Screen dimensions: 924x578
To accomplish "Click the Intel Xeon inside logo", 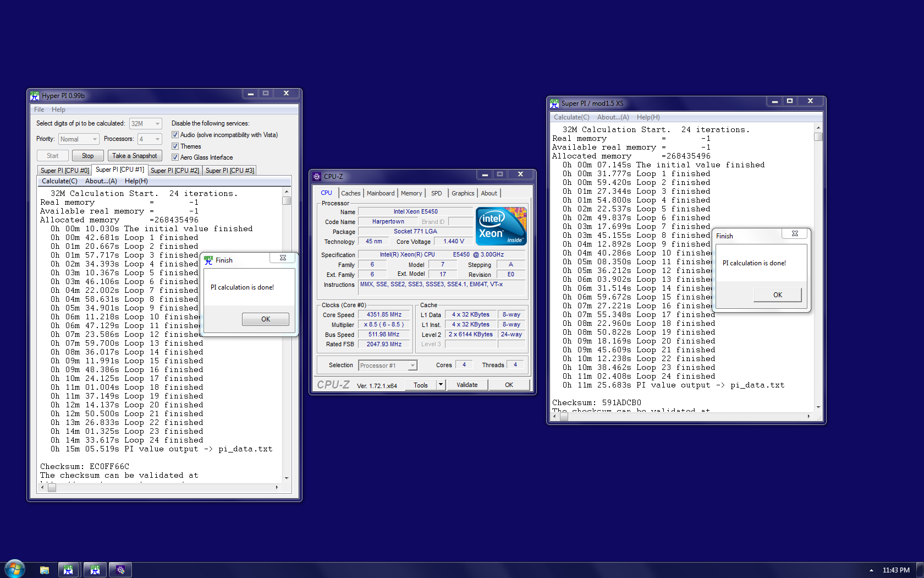I will [x=501, y=226].
